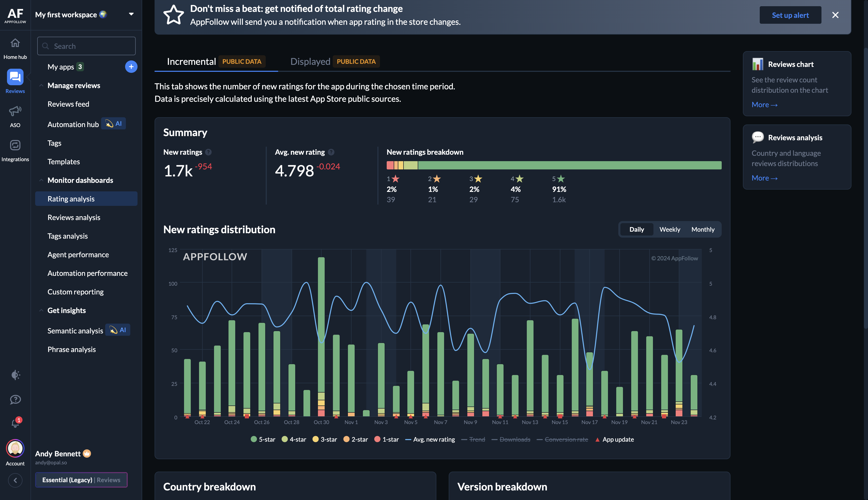Click the AI badge next to Automation hub
Screen dimensions: 868x500
click(114, 124)
